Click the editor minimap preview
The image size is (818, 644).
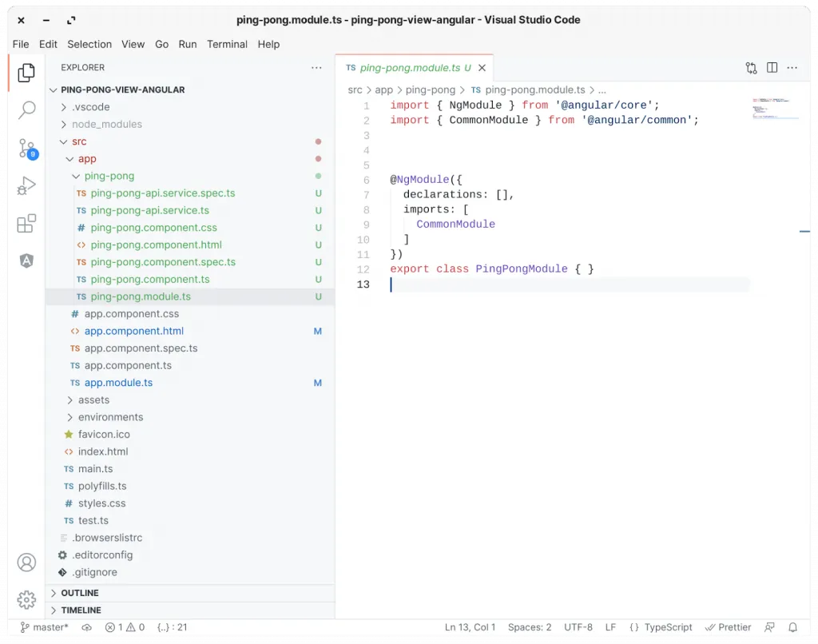pos(775,108)
